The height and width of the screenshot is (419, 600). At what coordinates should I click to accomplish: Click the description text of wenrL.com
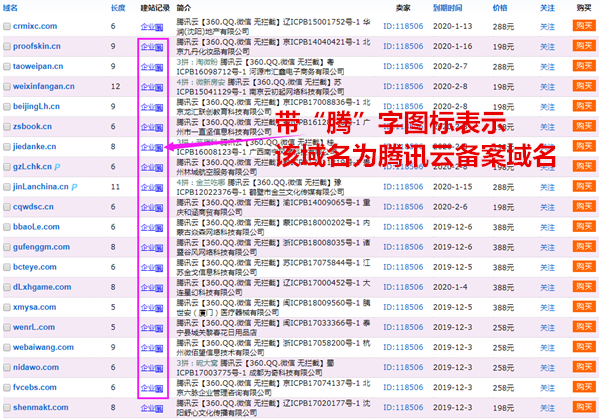point(273,328)
